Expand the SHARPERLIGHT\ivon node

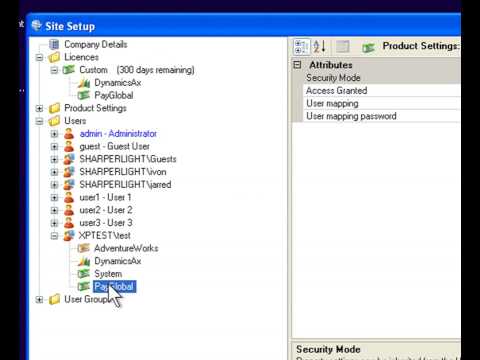(x=54, y=172)
